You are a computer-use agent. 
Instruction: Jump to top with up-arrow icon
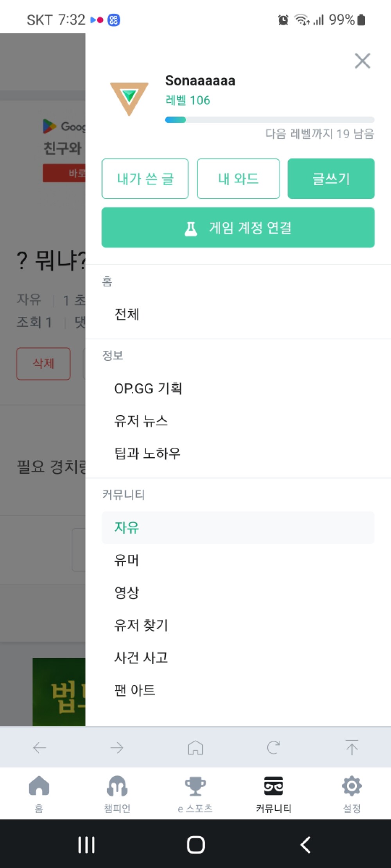coord(352,747)
